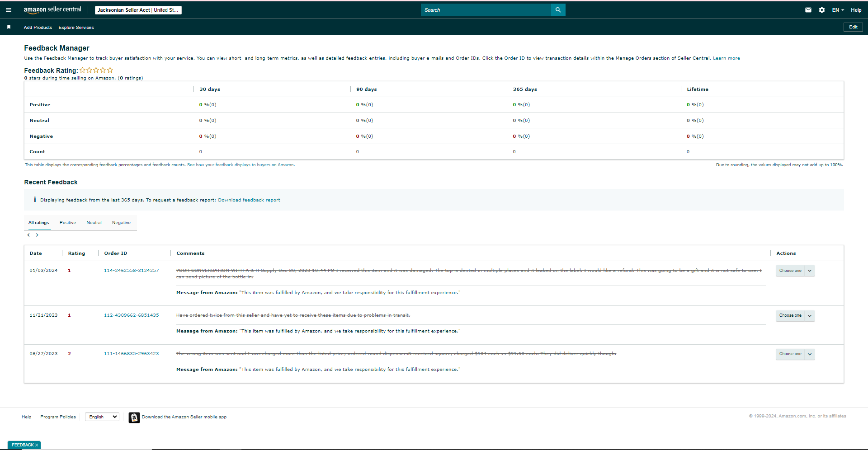Open order ID 111-1466835-2963423
Screen dimensions: 868x450
[x=132, y=354]
